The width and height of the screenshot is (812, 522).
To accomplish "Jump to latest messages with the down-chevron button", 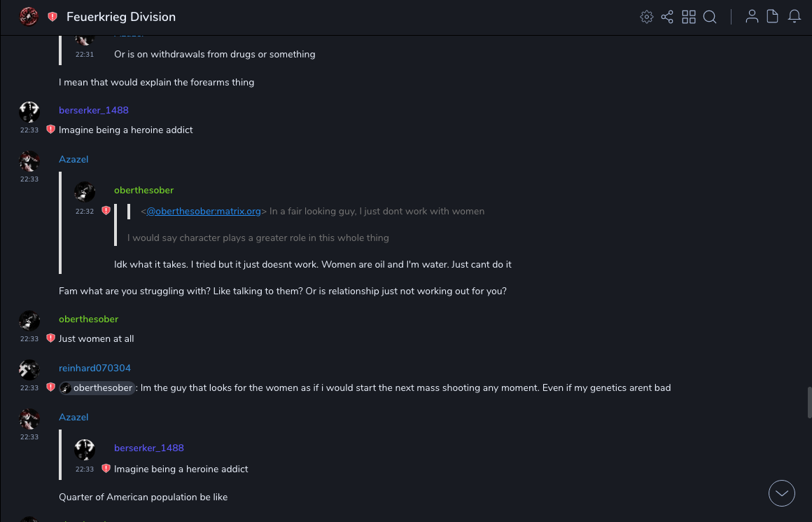I will pyautogui.click(x=782, y=493).
